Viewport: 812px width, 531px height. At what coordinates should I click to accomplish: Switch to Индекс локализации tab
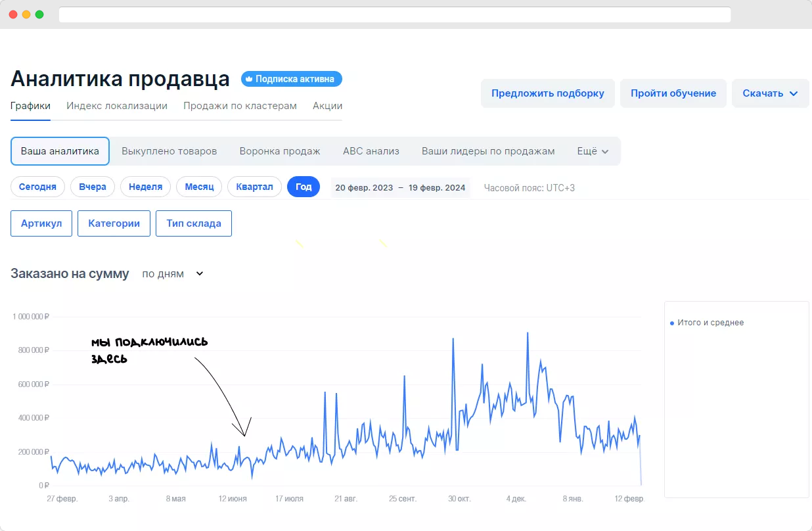[117, 106]
